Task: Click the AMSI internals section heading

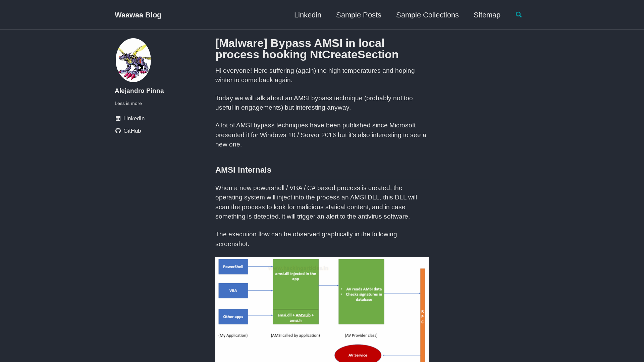Action: pos(243,170)
